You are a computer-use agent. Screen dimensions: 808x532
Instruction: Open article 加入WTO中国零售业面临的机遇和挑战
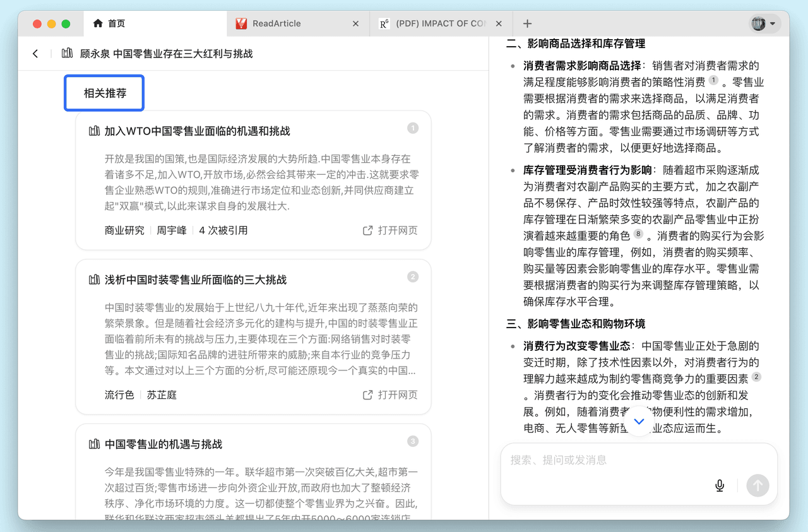pyautogui.click(x=197, y=131)
